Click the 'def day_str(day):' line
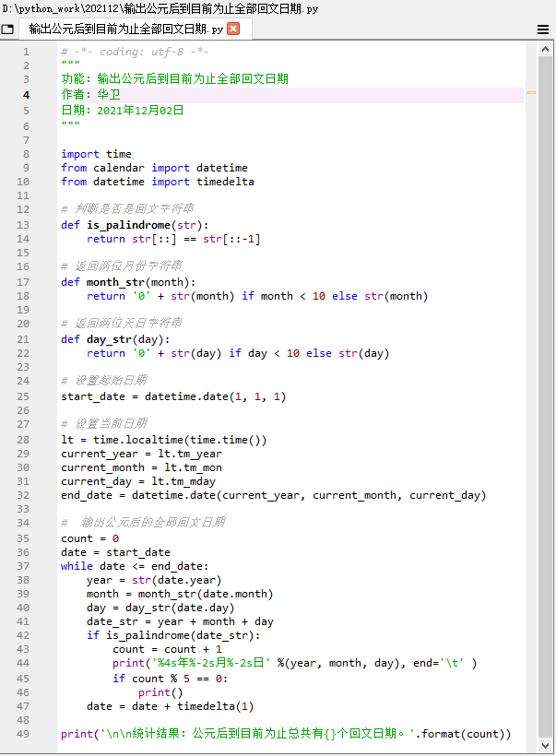 115,339
